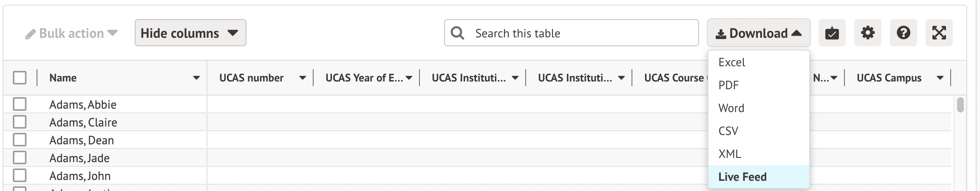This screenshot has height=191, width=980.
Task: Click the calendar check icon button
Action: 832,33
